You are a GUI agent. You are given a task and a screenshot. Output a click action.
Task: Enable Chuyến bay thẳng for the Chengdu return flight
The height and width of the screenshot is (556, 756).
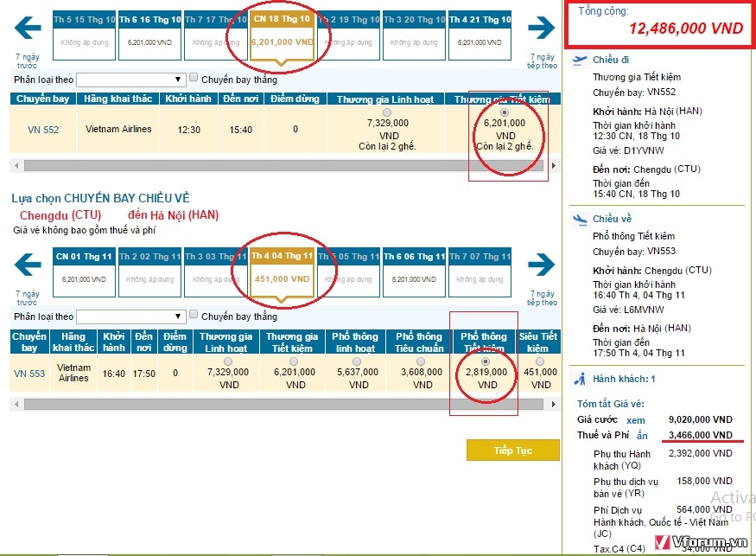coord(194,315)
